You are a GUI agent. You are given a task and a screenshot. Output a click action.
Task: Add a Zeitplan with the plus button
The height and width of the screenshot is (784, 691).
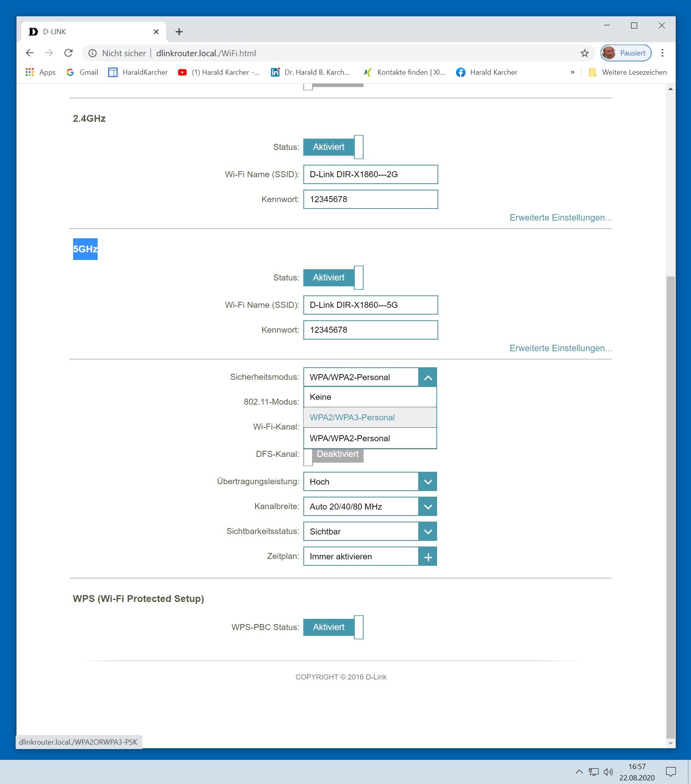428,557
